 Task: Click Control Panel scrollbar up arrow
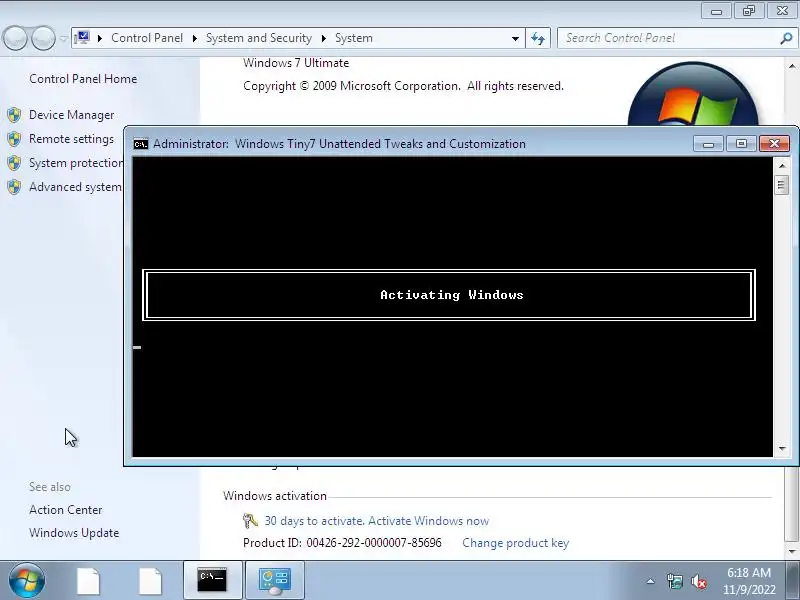point(792,66)
